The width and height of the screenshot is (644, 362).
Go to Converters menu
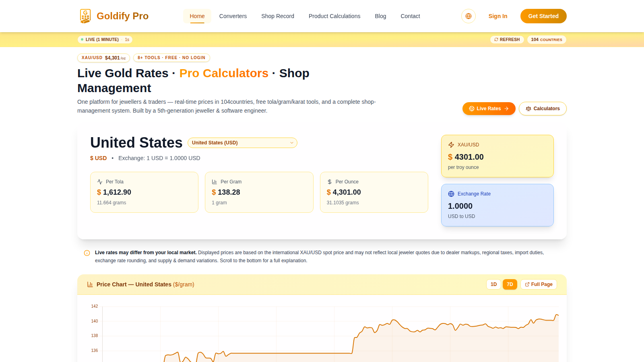click(233, 16)
